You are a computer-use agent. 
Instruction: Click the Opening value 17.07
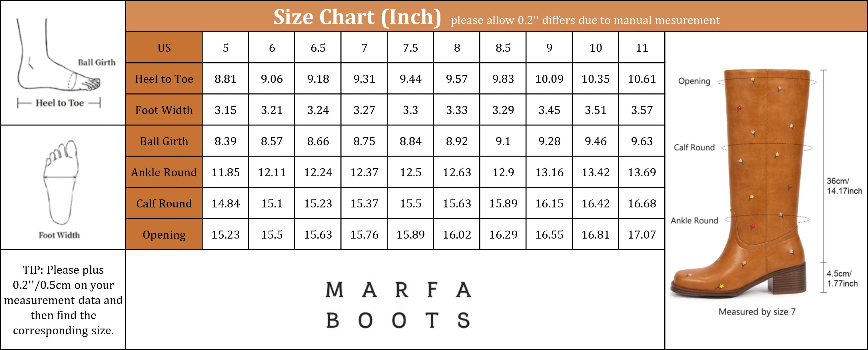[642, 234]
